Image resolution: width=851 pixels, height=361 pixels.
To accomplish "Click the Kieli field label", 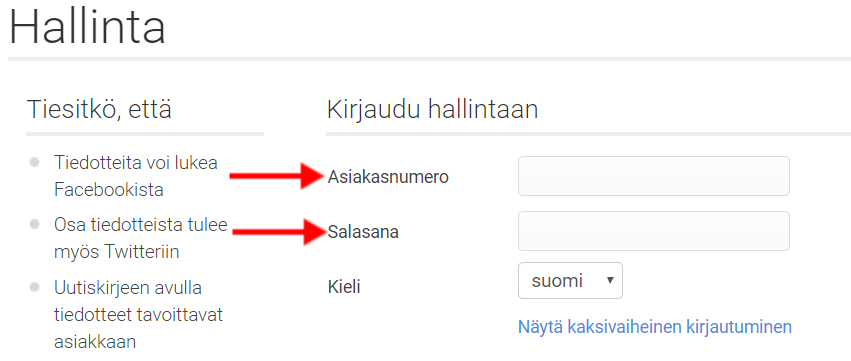I will tap(344, 287).
